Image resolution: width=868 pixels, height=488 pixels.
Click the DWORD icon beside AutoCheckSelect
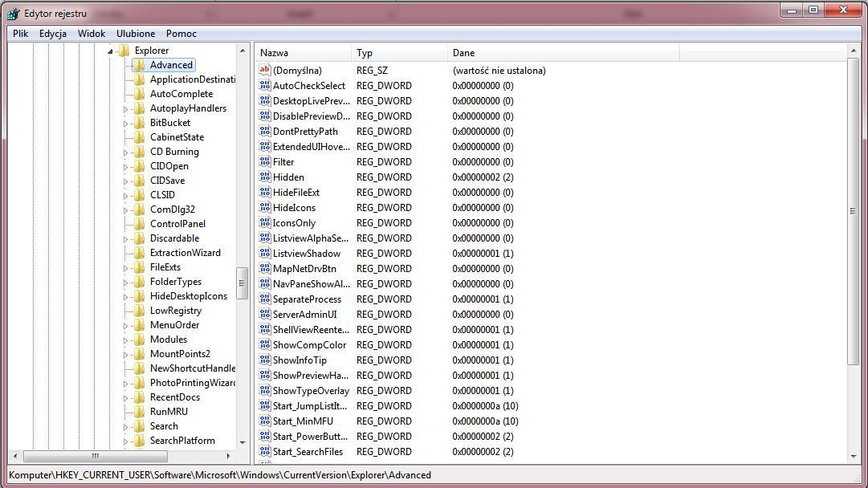(x=265, y=85)
